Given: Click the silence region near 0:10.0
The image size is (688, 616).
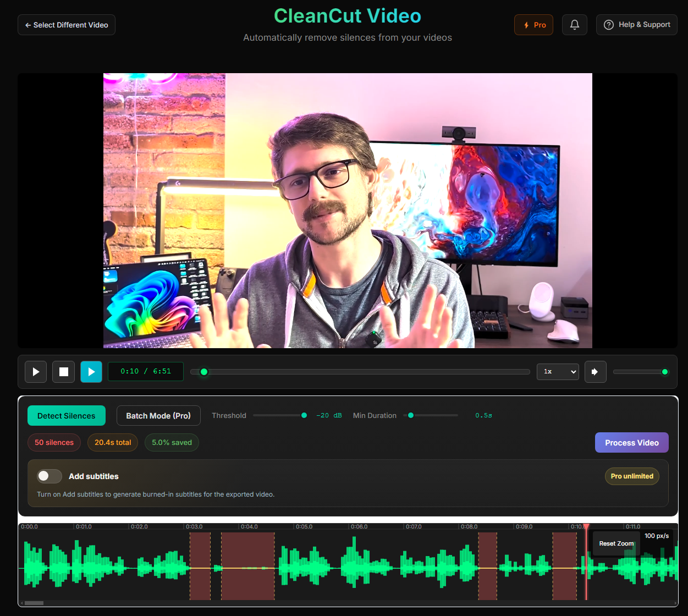Looking at the screenshot, I should [x=564, y=566].
